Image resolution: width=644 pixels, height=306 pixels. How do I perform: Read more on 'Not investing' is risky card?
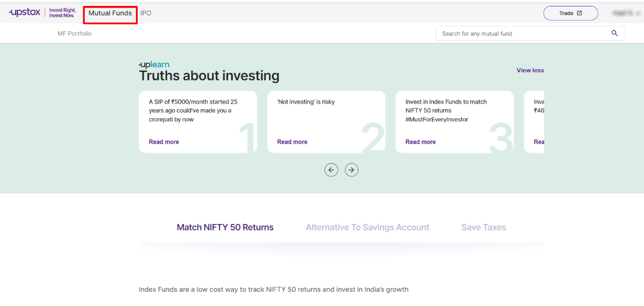coord(292,142)
